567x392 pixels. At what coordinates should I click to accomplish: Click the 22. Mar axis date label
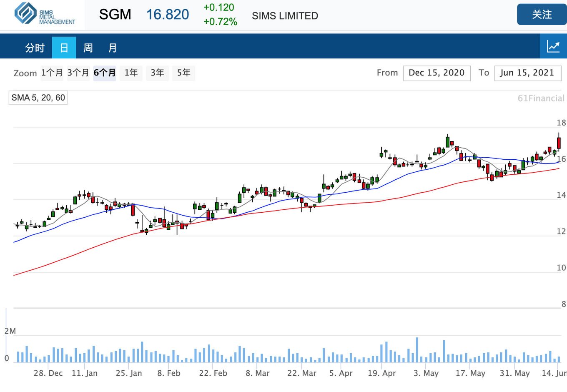pos(302,373)
